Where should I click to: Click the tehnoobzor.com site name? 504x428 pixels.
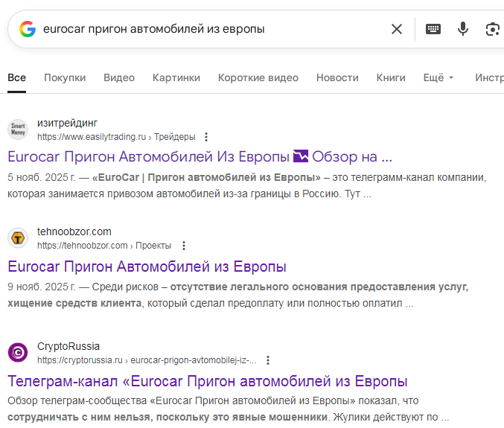point(74,231)
